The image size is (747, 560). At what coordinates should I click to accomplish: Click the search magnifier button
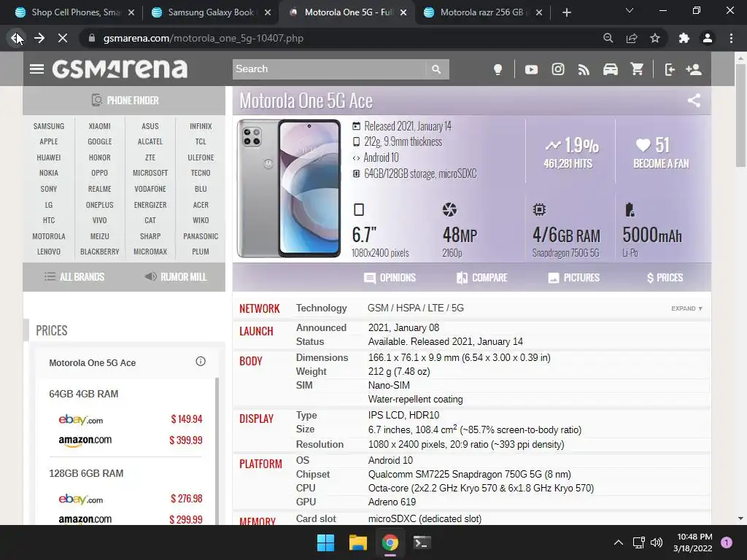(x=436, y=69)
